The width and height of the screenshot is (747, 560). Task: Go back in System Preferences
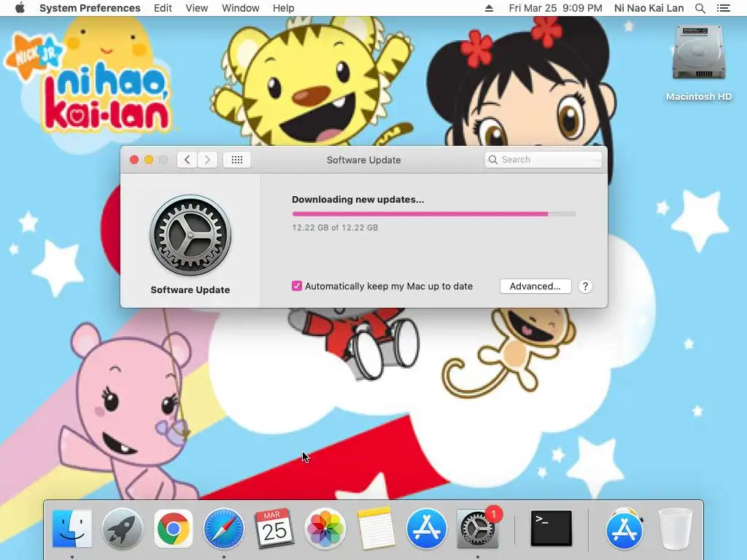click(187, 160)
